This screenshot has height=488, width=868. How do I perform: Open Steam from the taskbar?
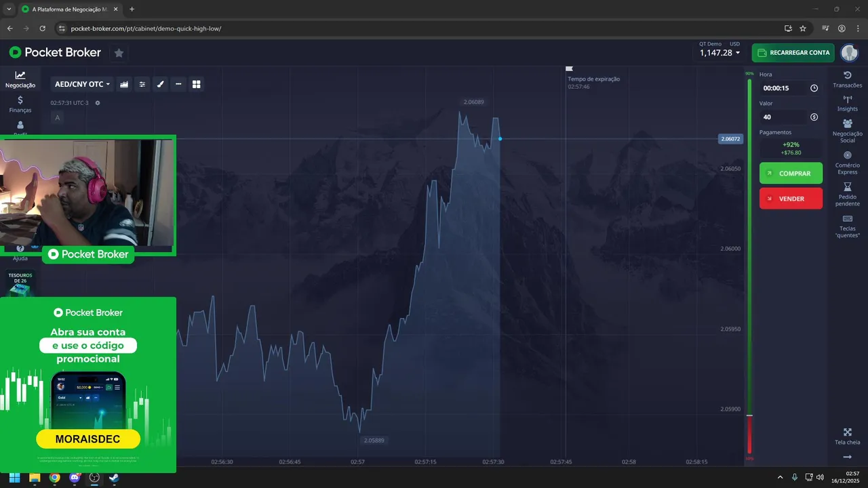click(114, 477)
